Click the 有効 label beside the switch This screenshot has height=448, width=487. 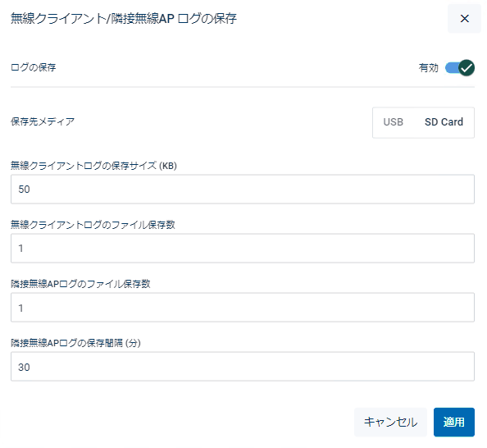(x=428, y=68)
